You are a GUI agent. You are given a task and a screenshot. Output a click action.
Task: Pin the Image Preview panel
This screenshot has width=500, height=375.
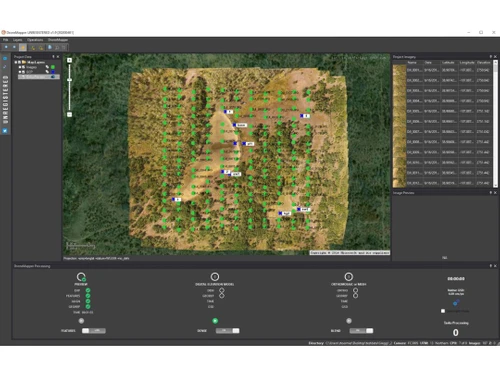click(491, 193)
